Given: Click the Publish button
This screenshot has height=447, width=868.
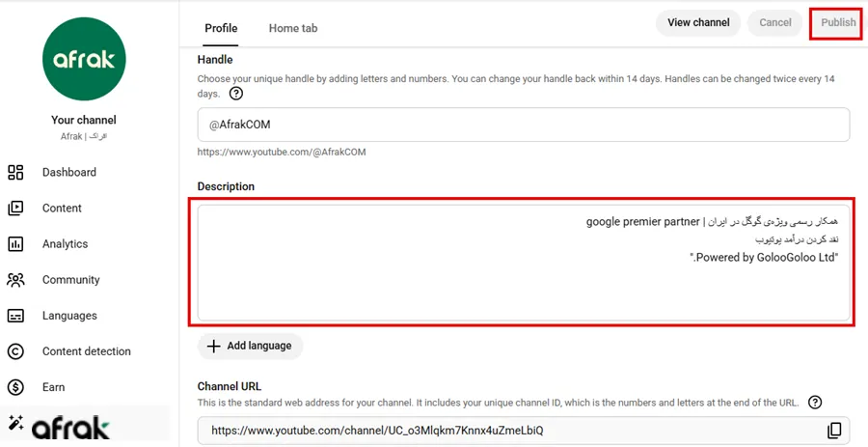Looking at the screenshot, I should coord(837,23).
